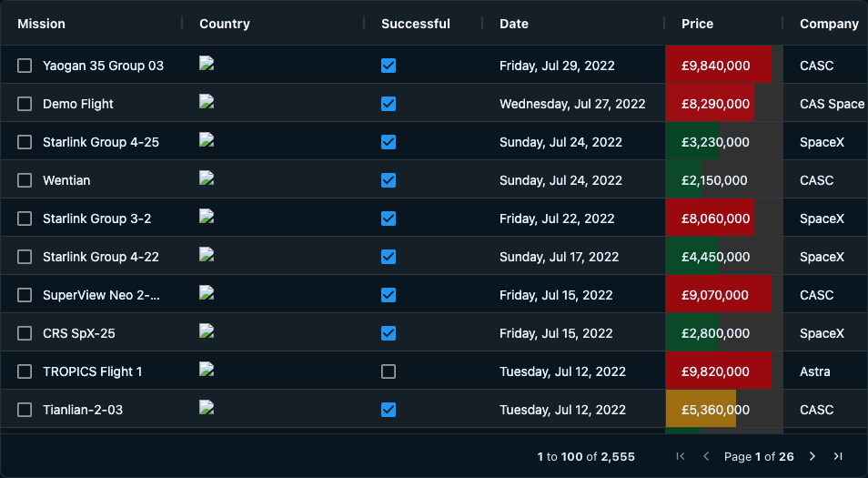Toggle TROPICS Flight 1 Successful checkbox
868x478 pixels.
click(389, 371)
